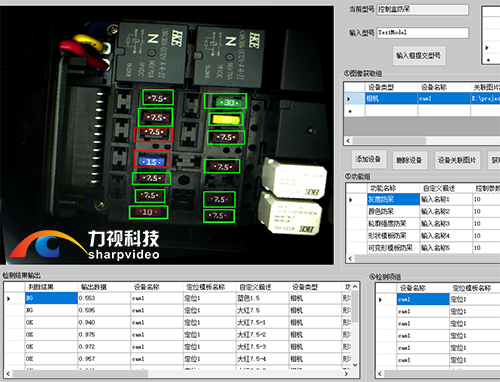This screenshot has height=382, width=500.
Task: Click the 自定义描述 column header in the results table
Action: point(263,287)
